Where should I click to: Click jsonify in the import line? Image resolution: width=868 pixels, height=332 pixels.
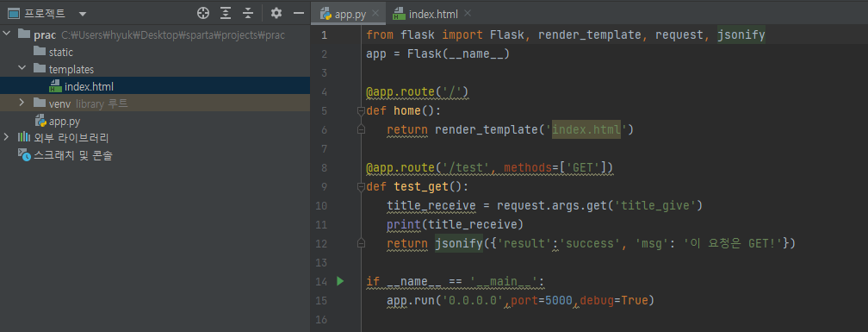click(x=741, y=35)
